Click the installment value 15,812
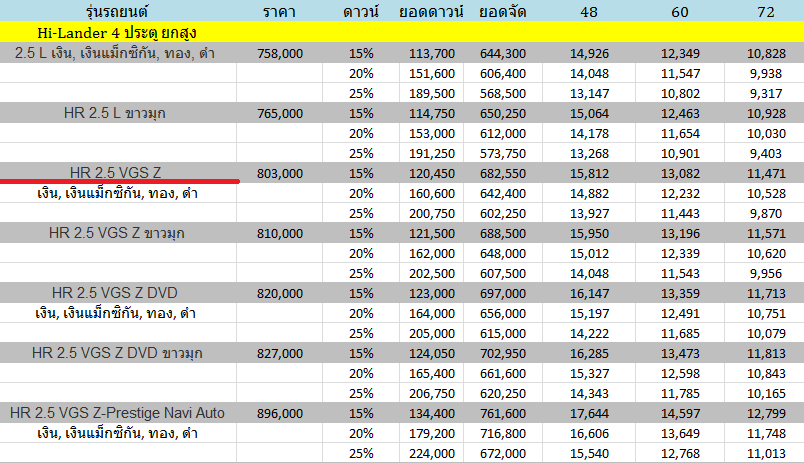 tap(589, 174)
